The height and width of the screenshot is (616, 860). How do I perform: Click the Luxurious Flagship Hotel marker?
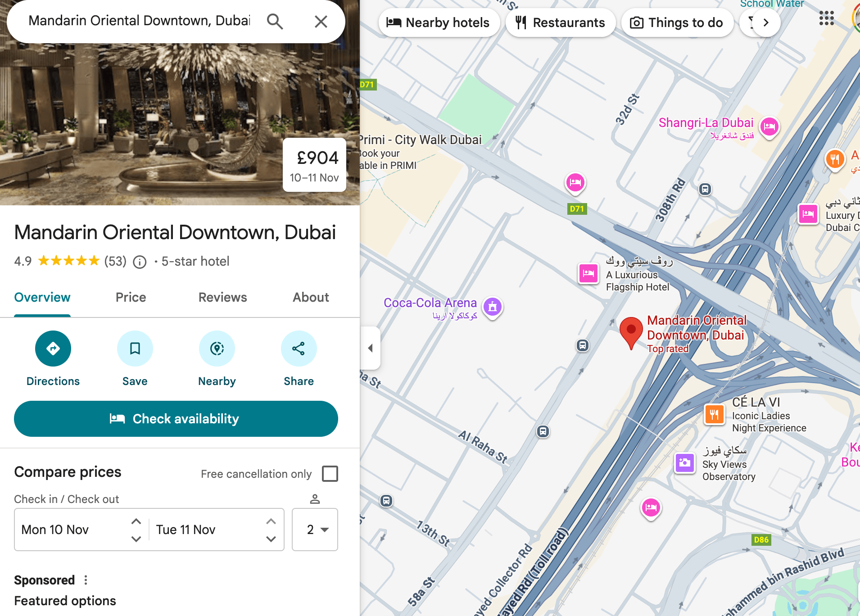tap(588, 273)
